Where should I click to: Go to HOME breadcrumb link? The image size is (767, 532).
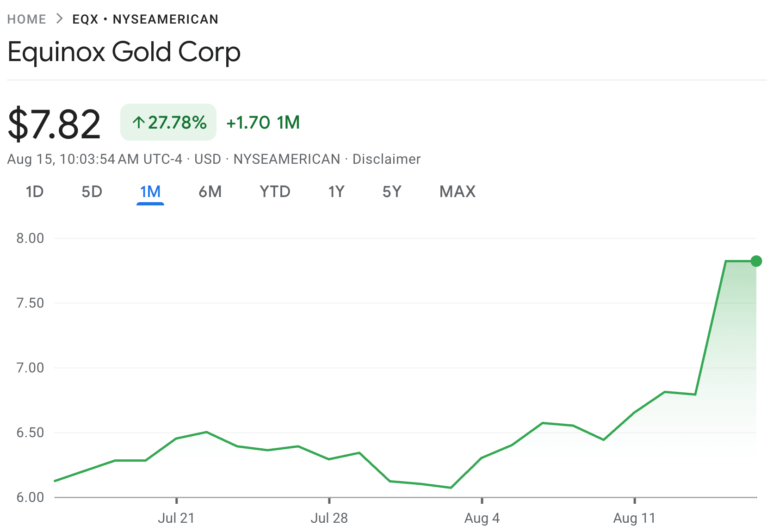pos(26,19)
